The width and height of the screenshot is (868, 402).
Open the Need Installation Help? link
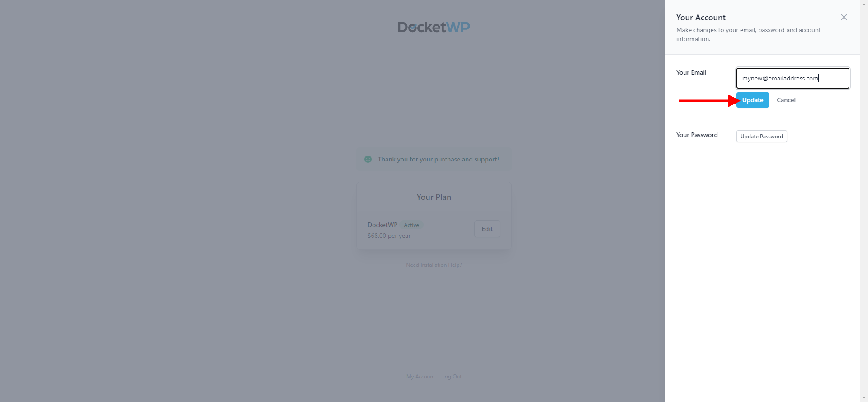click(x=434, y=265)
